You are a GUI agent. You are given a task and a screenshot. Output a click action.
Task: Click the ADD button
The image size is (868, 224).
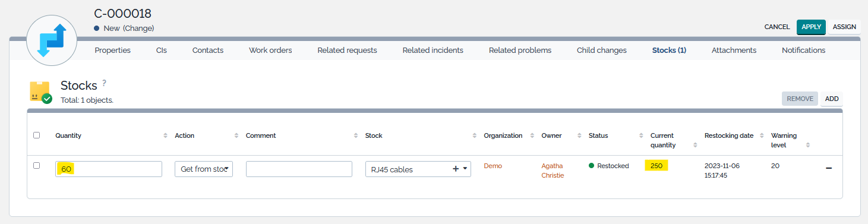pos(832,99)
